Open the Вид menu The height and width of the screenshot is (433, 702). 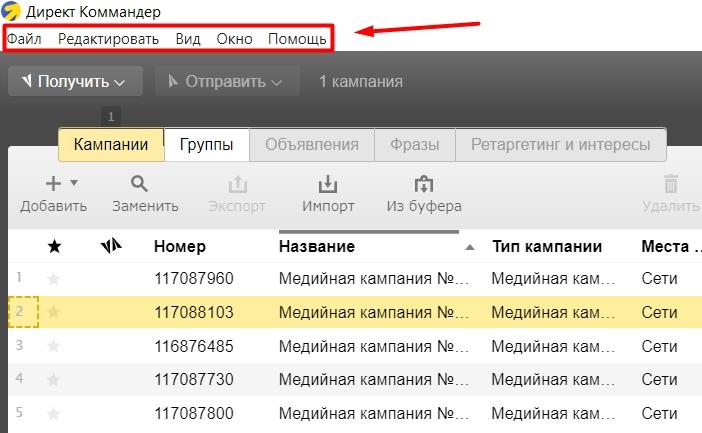coord(188,39)
